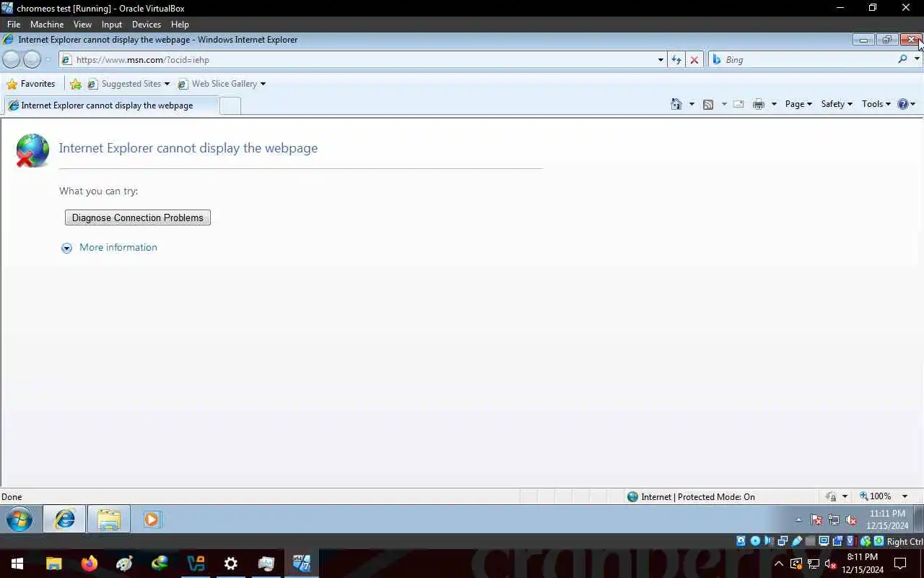Click the magnifier Search icon

(x=902, y=59)
